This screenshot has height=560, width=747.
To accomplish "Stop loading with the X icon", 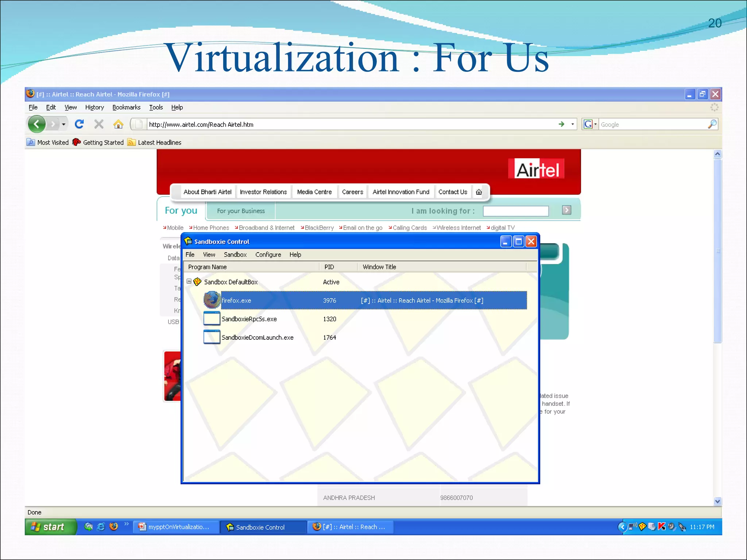I will coord(99,124).
